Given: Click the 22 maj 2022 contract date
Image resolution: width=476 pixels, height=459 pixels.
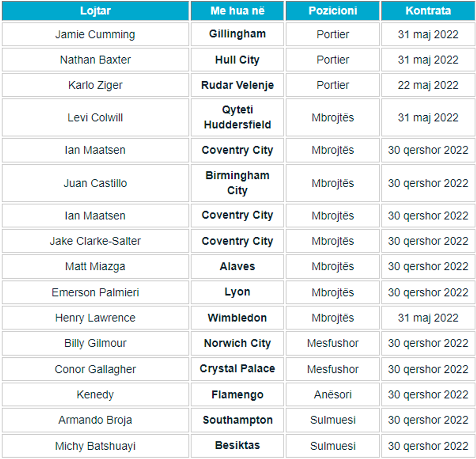Looking at the screenshot, I should pos(428,85).
